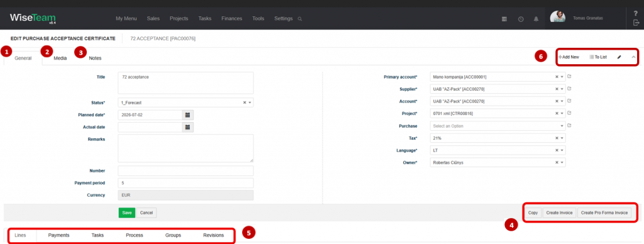Switch to the Media tab

click(60, 58)
